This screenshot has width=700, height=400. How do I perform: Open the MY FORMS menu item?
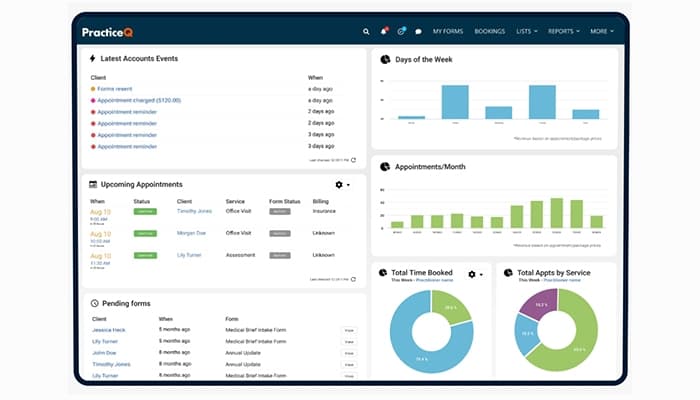click(448, 32)
